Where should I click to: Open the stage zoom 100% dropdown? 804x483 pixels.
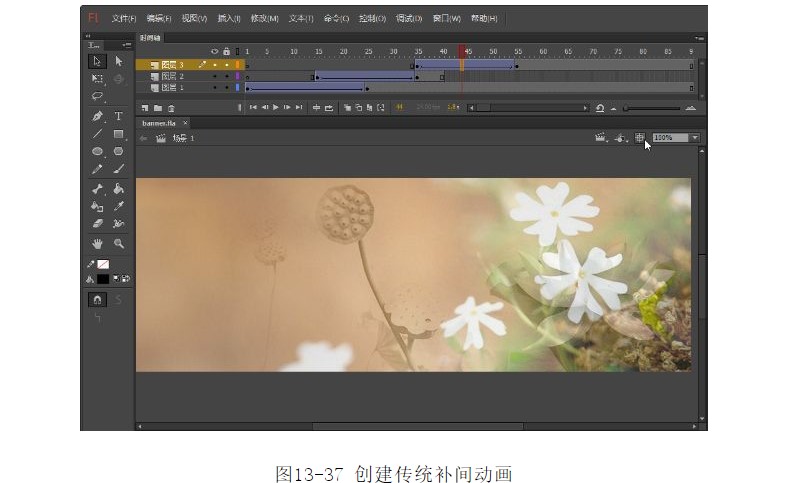[694, 138]
